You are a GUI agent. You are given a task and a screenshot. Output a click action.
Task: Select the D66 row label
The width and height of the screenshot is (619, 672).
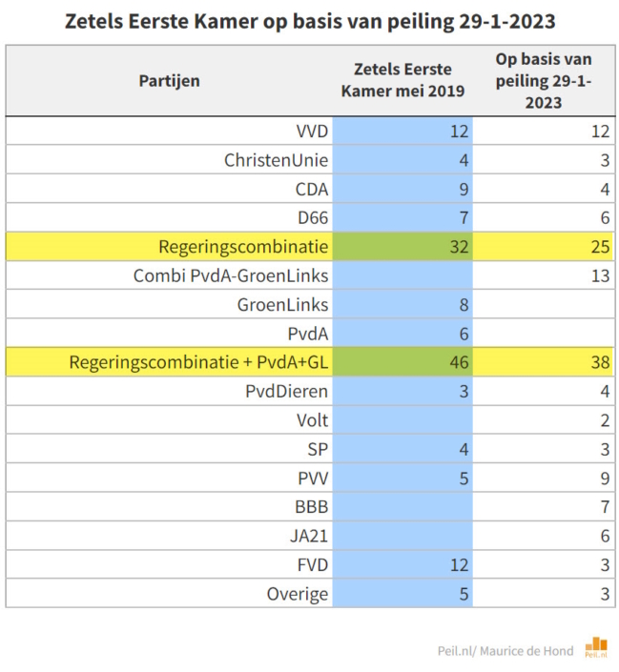click(313, 217)
